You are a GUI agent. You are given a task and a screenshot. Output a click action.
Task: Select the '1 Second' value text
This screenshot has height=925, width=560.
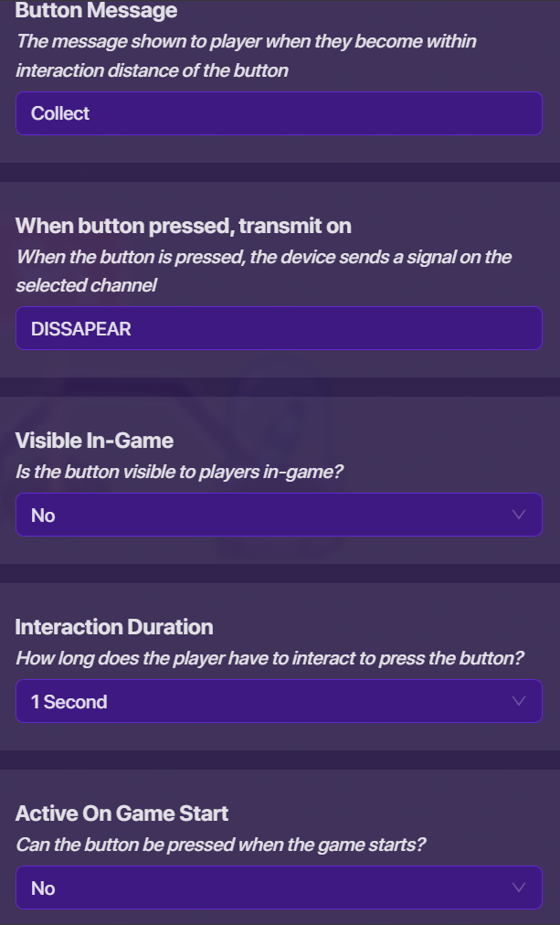(x=69, y=702)
